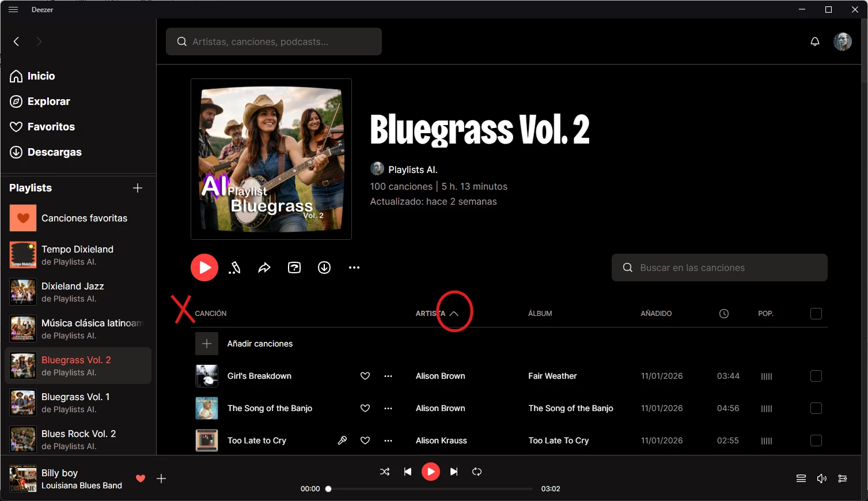The image size is (868, 501).
Task: Open more options for Too Late to Cry
Action: click(x=388, y=440)
